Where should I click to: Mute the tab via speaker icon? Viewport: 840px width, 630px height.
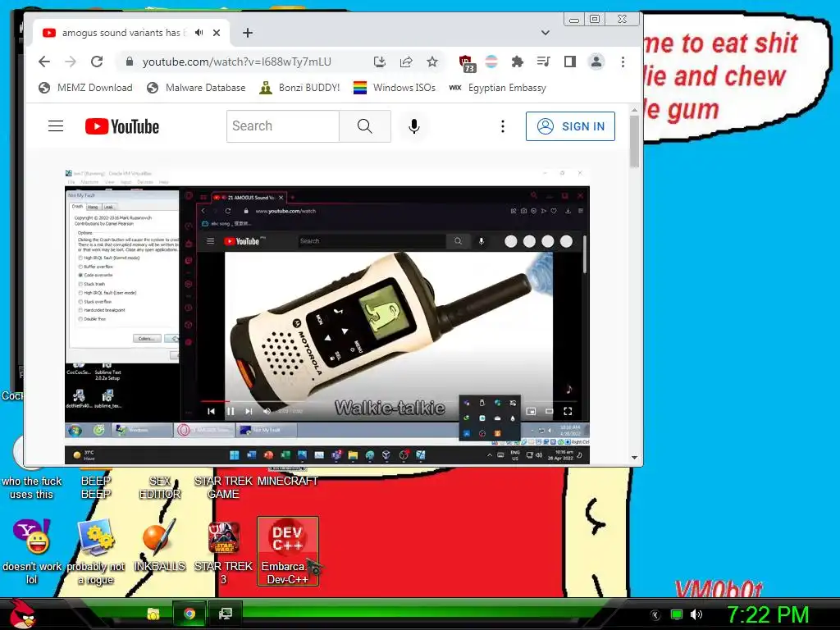click(199, 33)
